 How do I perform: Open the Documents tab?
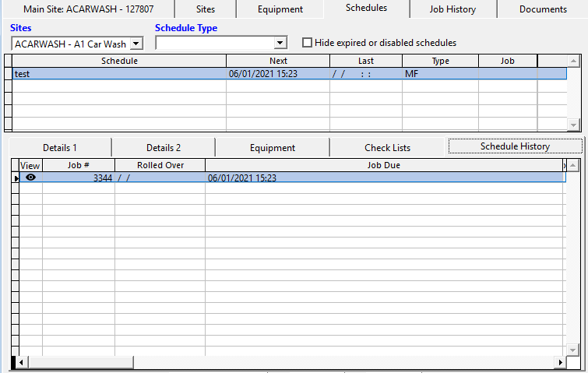pyautogui.click(x=543, y=9)
